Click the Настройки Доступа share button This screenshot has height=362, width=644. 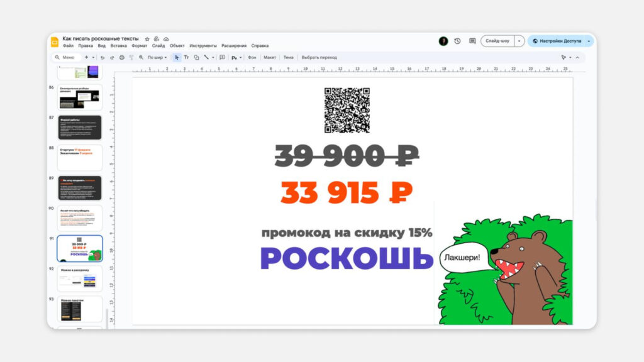coord(557,41)
